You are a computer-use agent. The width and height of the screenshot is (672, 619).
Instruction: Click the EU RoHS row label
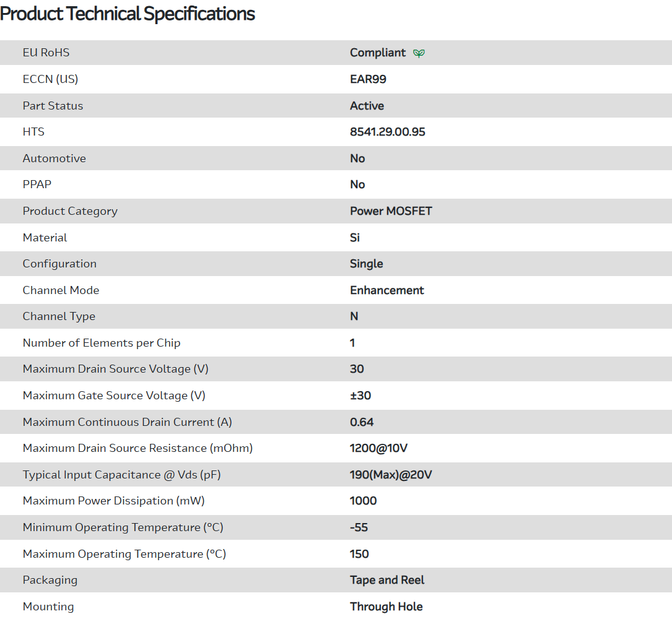46,53
